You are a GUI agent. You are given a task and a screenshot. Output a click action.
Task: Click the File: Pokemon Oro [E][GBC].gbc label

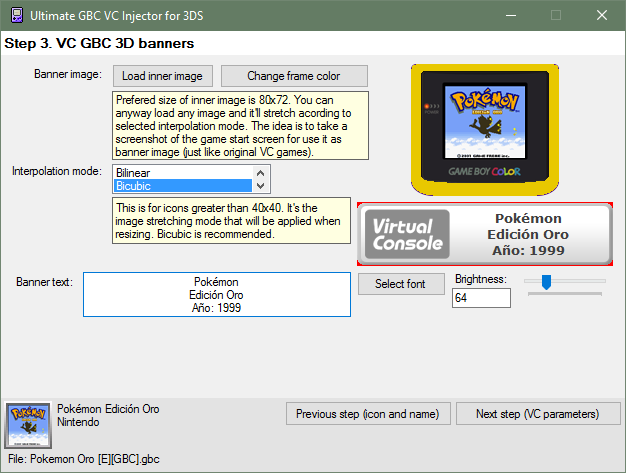(84, 459)
